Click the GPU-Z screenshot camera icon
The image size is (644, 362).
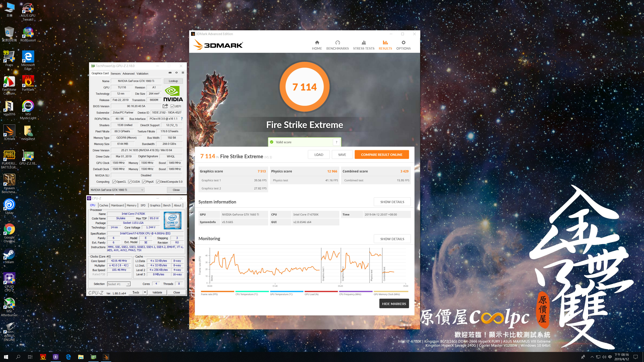[170, 73]
